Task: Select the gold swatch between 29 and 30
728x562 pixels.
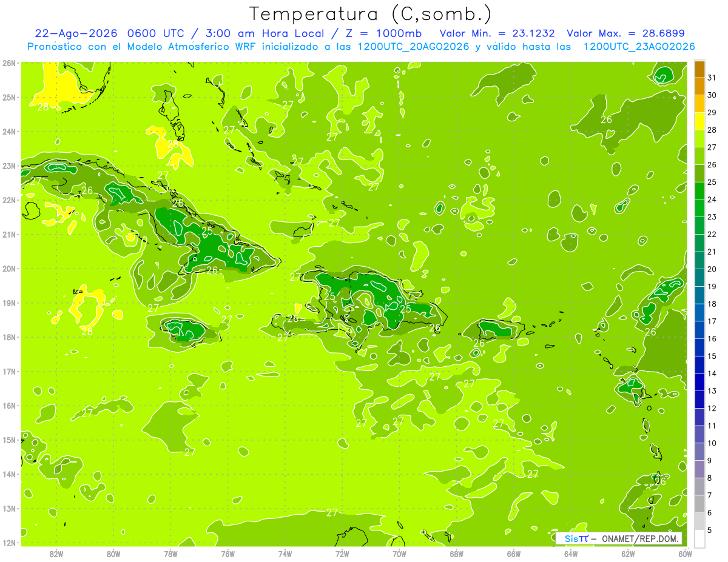Action: click(699, 104)
